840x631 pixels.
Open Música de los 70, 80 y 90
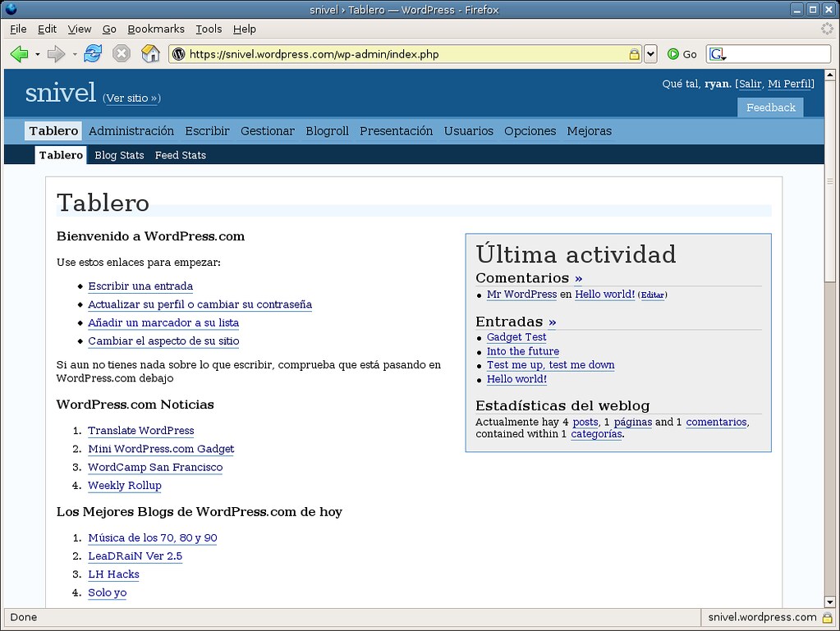[153, 538]
